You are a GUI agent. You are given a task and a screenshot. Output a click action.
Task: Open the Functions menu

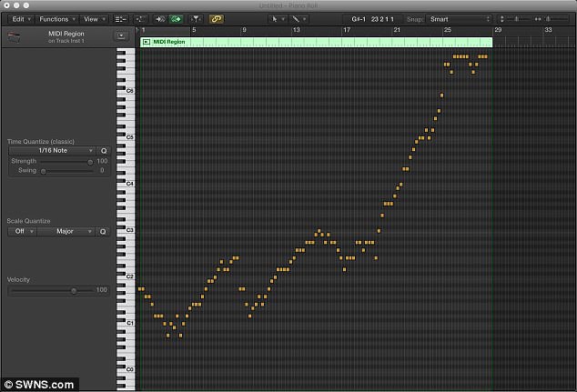coord(58,18)
